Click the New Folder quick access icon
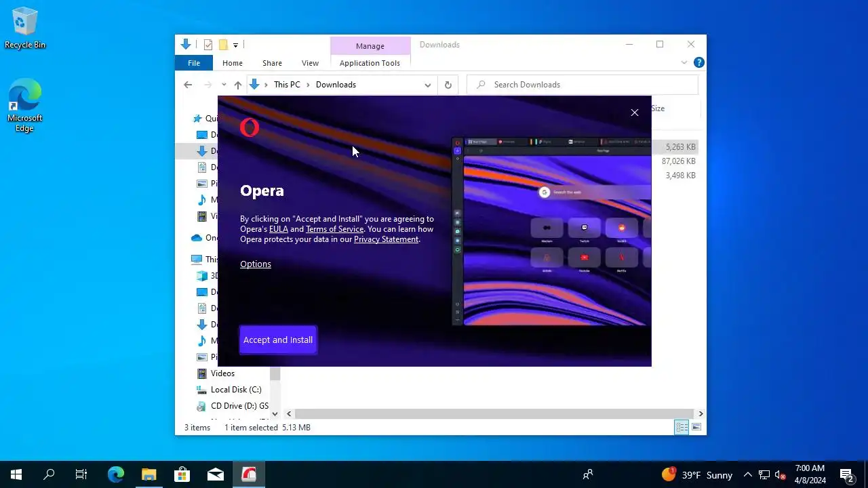Image resolution: width=868 pixels, height=488 pixels. coord(222,45)
